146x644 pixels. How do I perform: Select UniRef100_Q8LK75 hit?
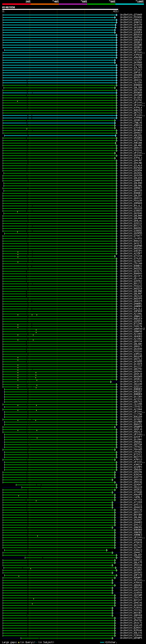click(131, 562)
